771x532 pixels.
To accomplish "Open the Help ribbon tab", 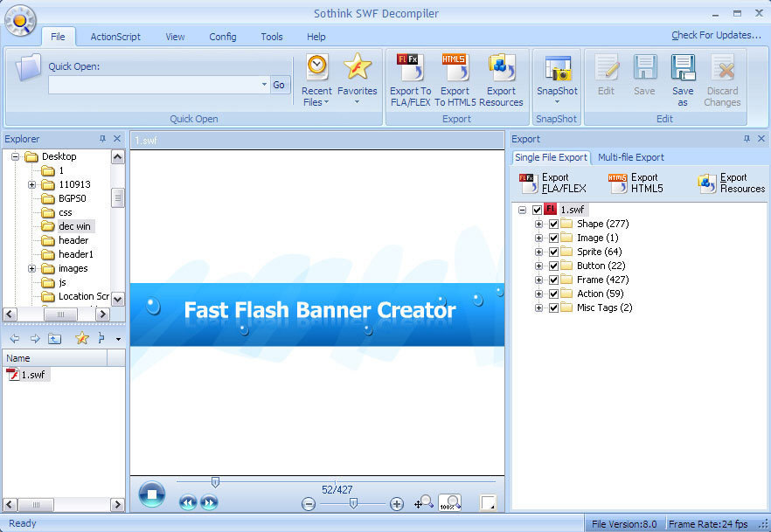I will [316, 37].
